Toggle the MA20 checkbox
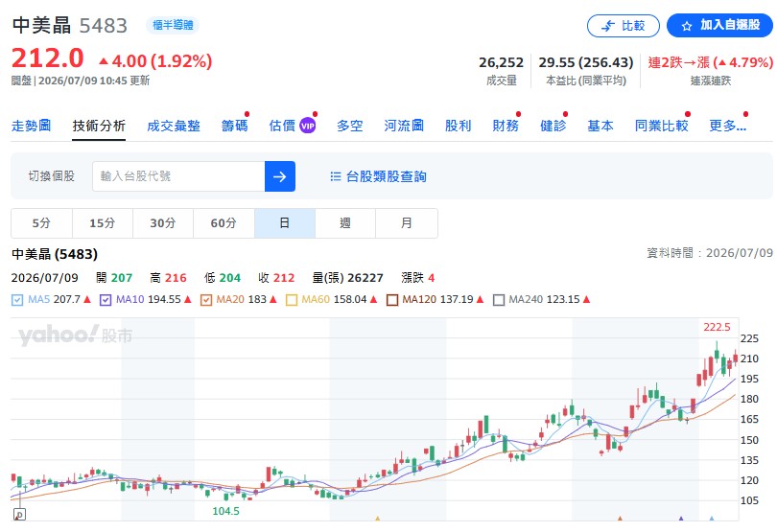This screenshot has height=532, width=777. click(x=206, y=300)
